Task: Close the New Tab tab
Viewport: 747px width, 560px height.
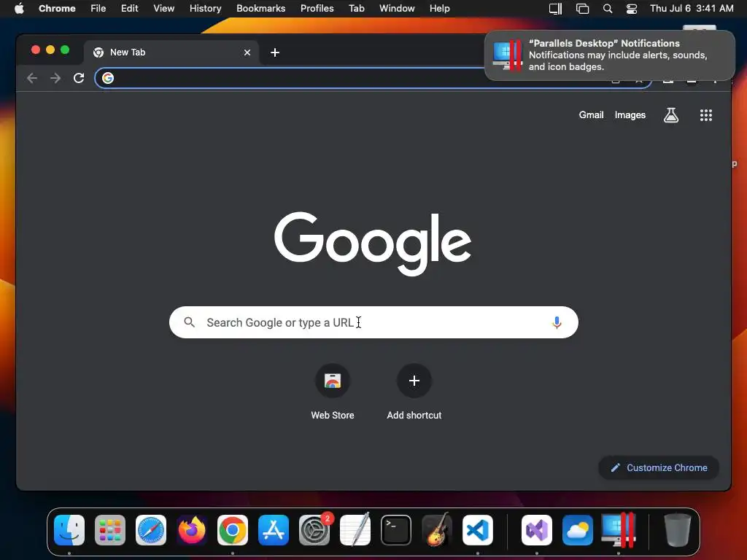Action: pos(247,52)
